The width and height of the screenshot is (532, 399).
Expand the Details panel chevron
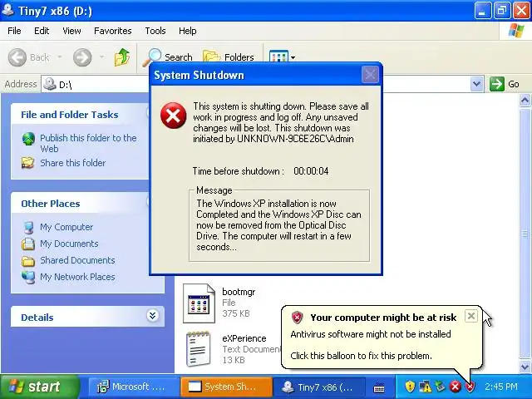tap(153, 316)
